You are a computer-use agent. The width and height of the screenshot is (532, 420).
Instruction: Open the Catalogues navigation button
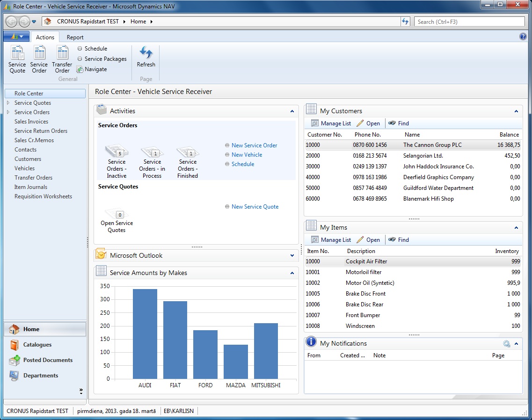(45, 345)
